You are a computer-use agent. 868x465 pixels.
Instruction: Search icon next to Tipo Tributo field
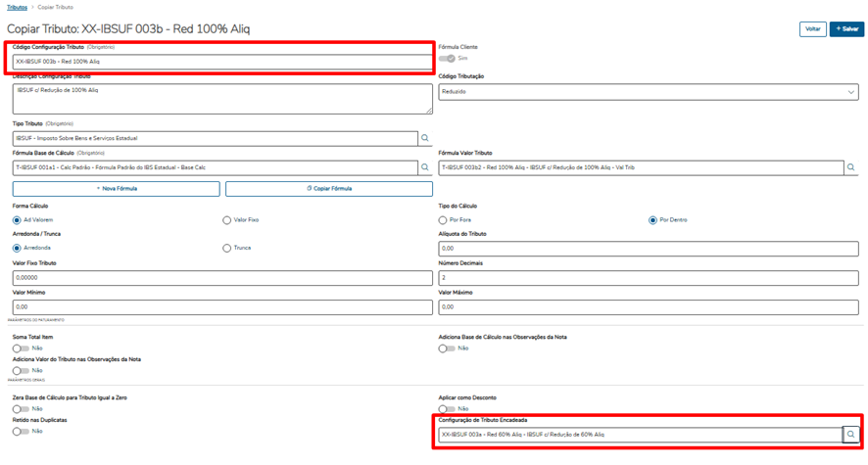(x=425, y=138)
